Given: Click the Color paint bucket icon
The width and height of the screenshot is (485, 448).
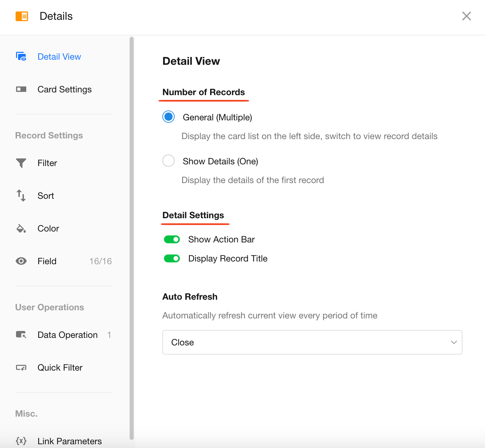Looking at the screenshot, I should (21, 228).
